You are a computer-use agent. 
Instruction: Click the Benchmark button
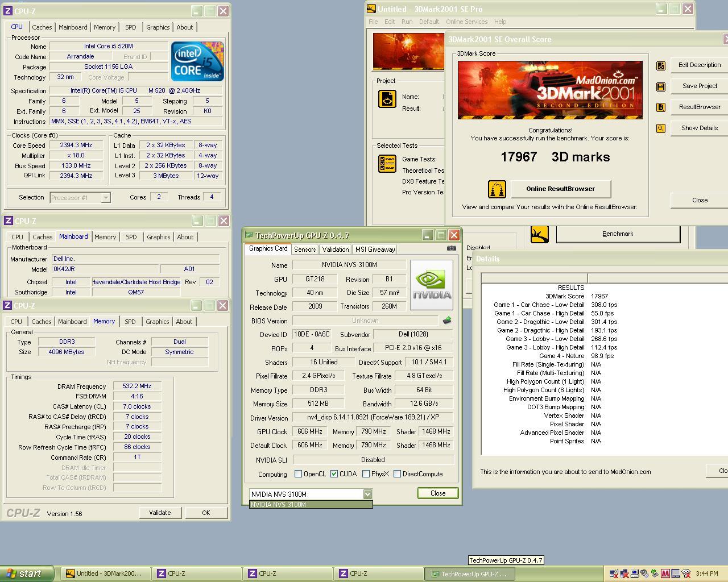[618, 234]
